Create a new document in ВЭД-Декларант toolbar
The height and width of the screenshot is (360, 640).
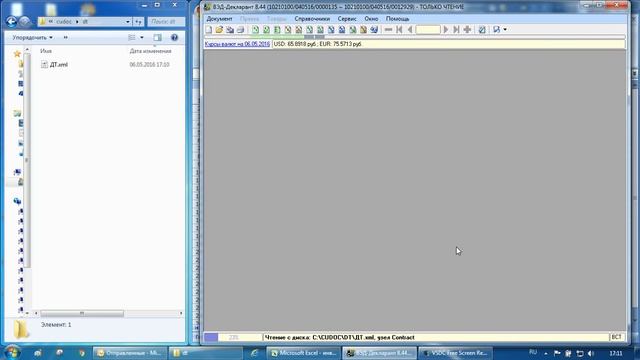(x=209, y=29)
